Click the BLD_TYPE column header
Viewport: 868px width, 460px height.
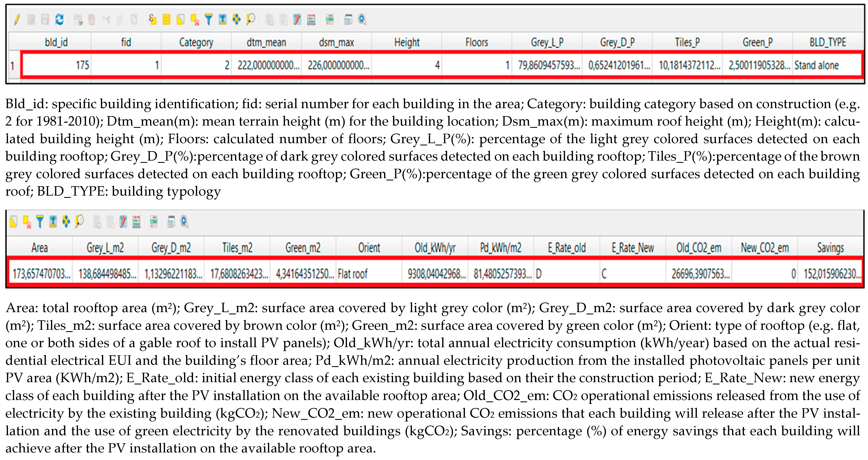pos(827,42)
